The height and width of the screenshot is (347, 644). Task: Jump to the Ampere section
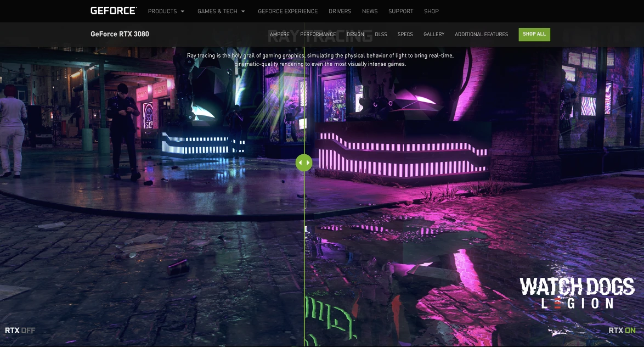click(280, 34)
